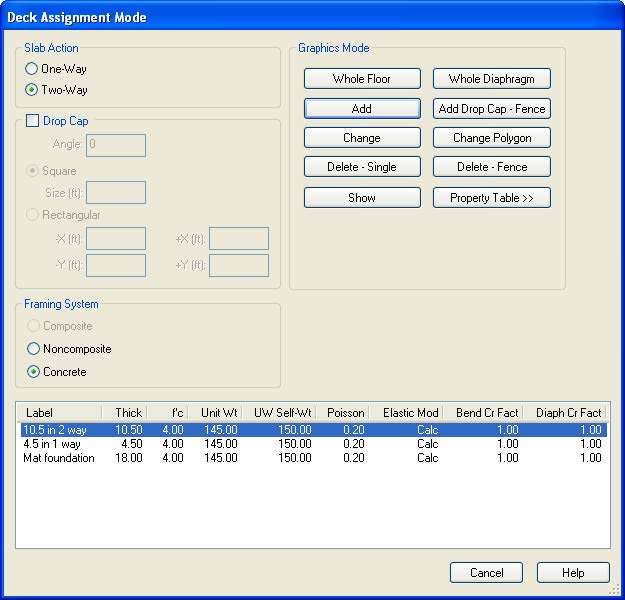Select the '10.5 in 2 way' row

point(314,430)
